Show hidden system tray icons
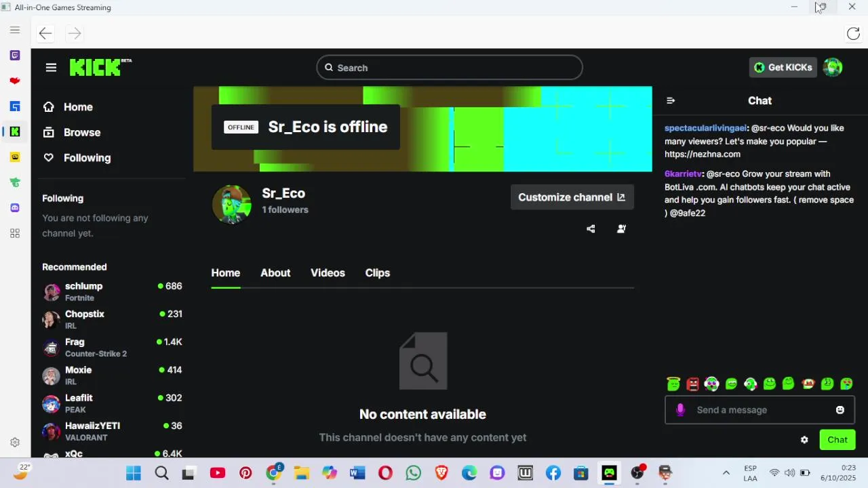Screen dimensions: 868x488 [726, 472]
